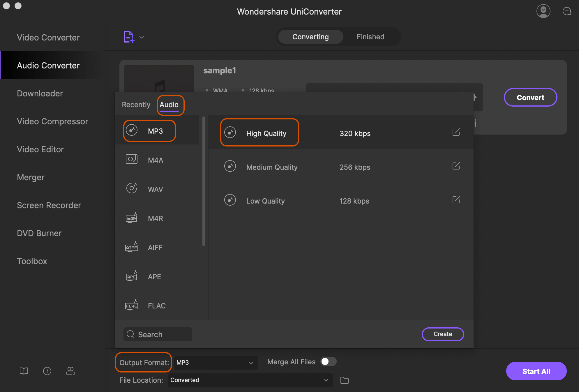Select APE audio format
This screenshot has width=579, height=392.
tap(154, 276)
